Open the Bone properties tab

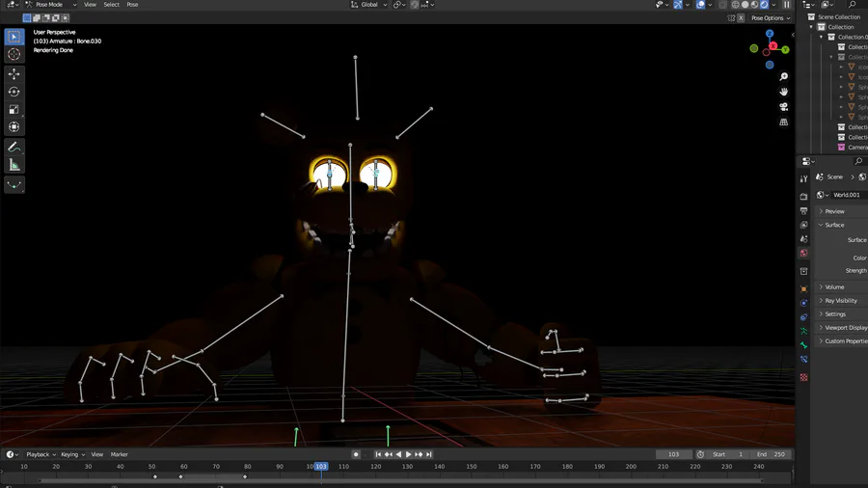pyautogui.click(x=803, y=345)
